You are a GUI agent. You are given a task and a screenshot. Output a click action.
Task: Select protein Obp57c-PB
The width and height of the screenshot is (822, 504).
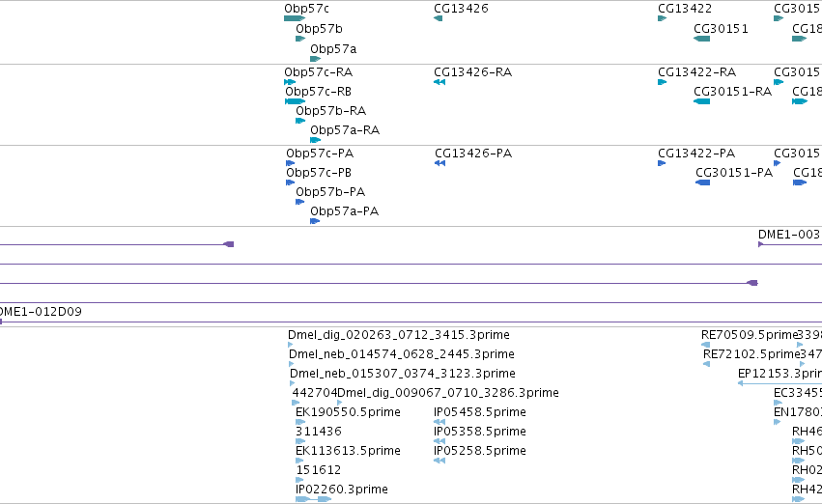coord(319,173)
